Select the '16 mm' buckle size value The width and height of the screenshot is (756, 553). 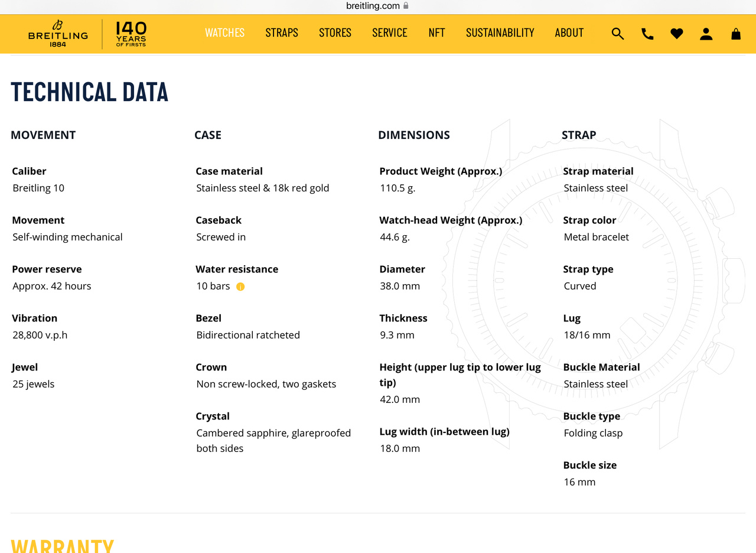pos(579,482)
